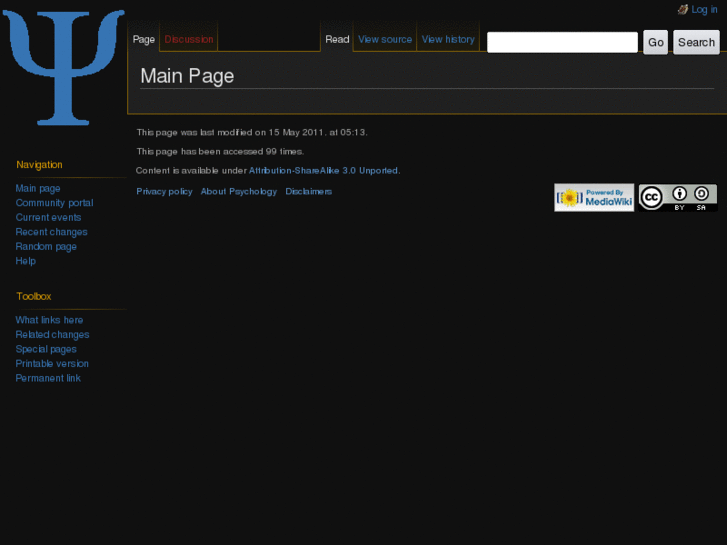Open the View history tab
This screenshot has height=545, width=727.
(x=448, y=39)
